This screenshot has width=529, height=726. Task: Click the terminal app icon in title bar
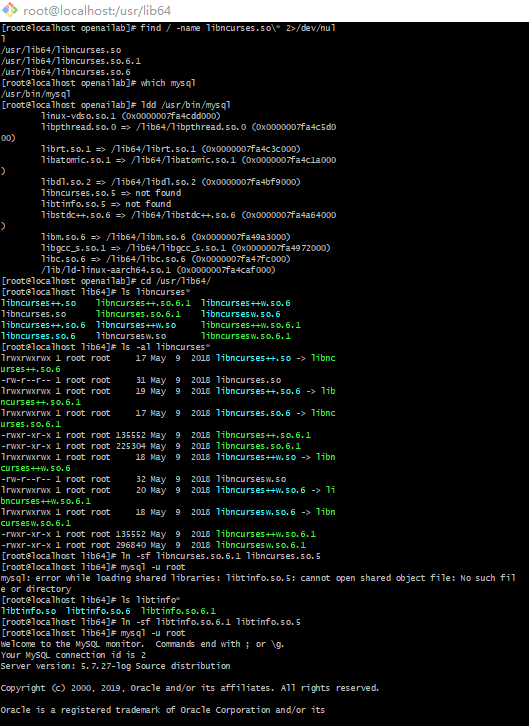(x=10, y=10)
